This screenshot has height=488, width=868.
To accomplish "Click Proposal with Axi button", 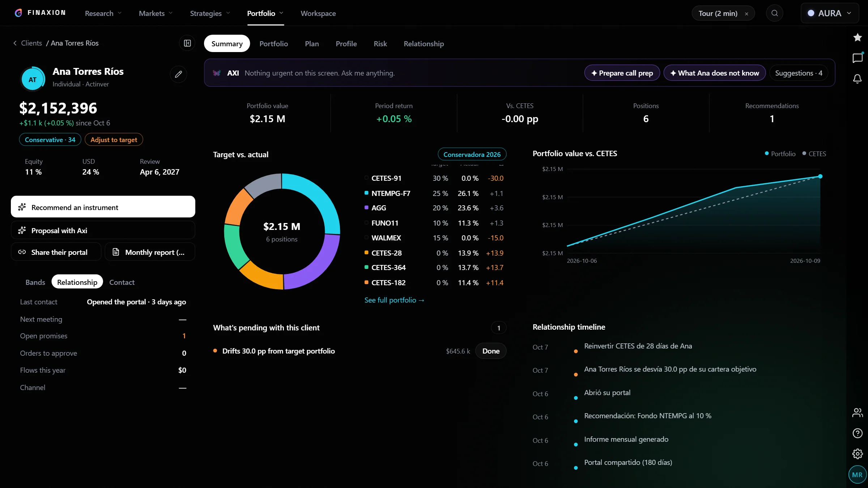I will click(x=103, y=231).
